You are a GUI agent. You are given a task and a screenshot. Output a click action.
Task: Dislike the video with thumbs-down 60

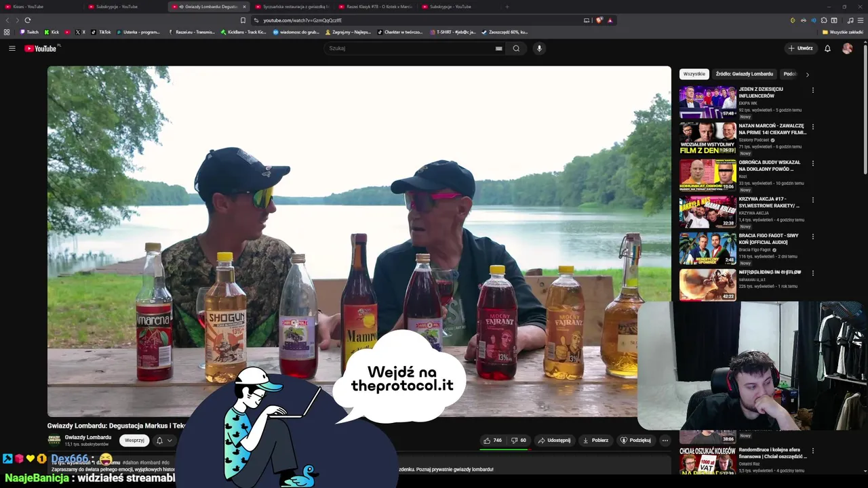click(519, 441)
